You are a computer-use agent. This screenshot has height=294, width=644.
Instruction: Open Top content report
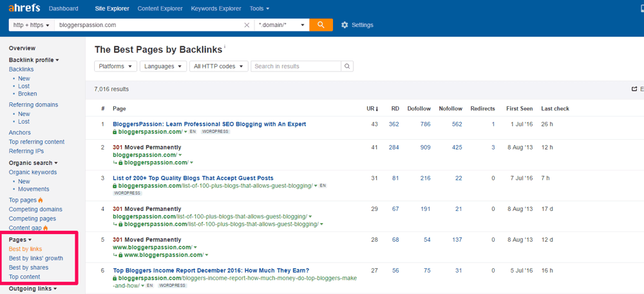pyautogui.click(x=24, y=277)
